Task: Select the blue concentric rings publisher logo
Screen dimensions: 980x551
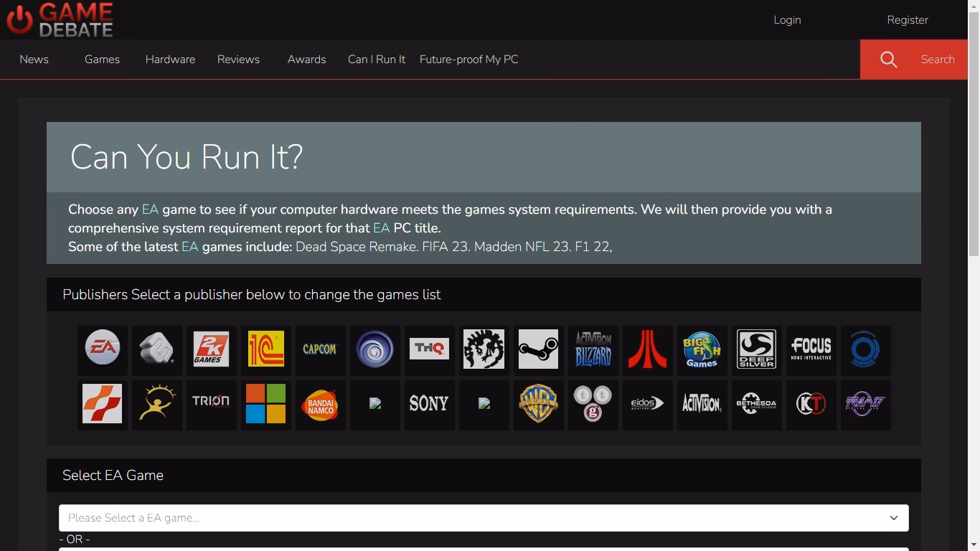Action: click(x=866, y=349)
